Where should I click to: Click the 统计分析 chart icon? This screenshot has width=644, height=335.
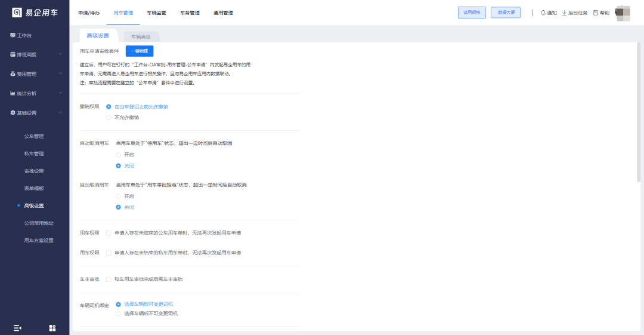click(13, 93)
